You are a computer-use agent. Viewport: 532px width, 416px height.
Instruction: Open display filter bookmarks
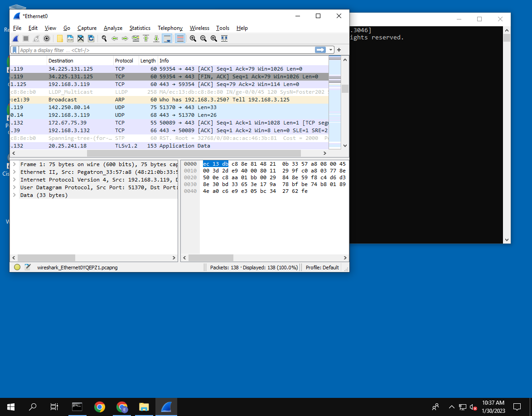[x=15, y=50]
